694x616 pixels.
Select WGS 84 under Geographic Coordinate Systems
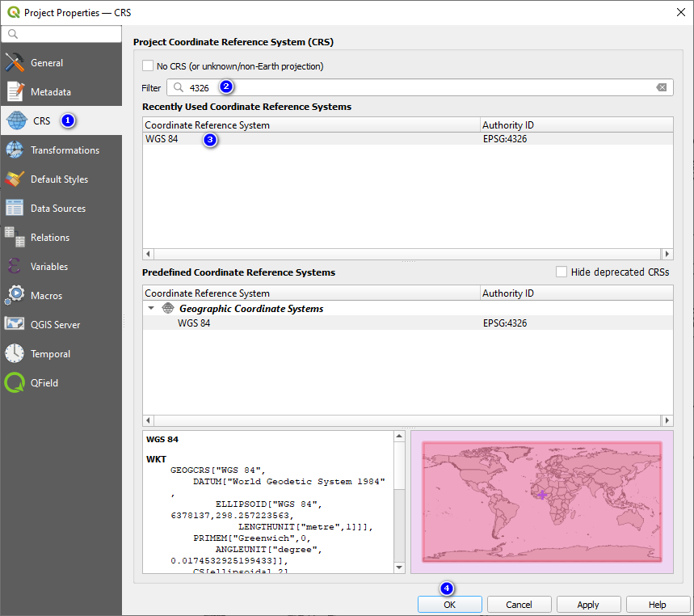(194, 323)
